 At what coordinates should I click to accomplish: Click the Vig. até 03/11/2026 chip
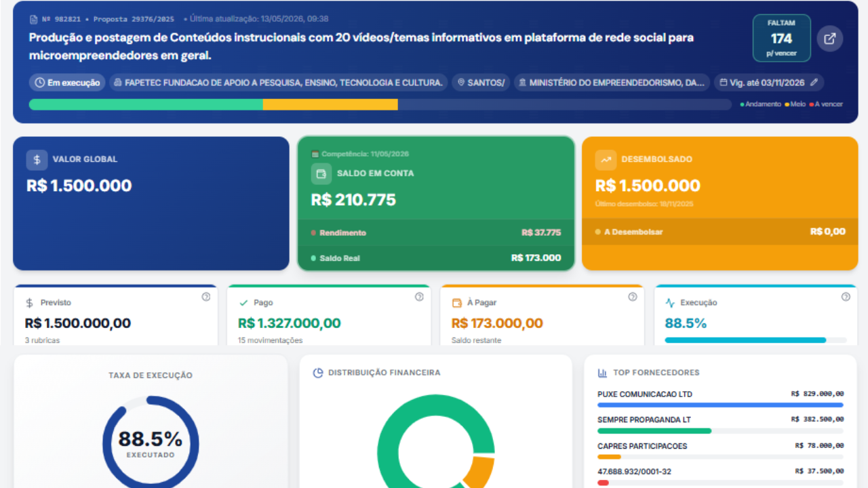coord(769,83)
